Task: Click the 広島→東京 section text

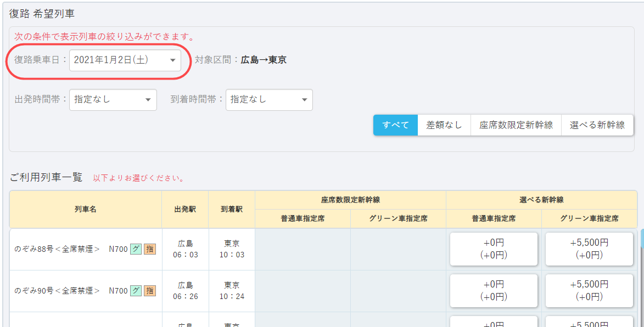Action: pos(264,60)
